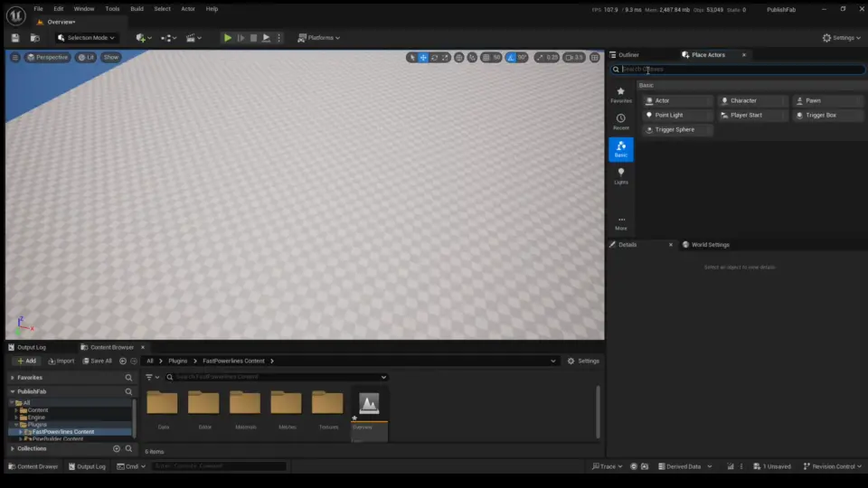Open the Selection Mode dropdown
Image resolution: width=868 pixels, height=488 pixels.
click(87, 38)
